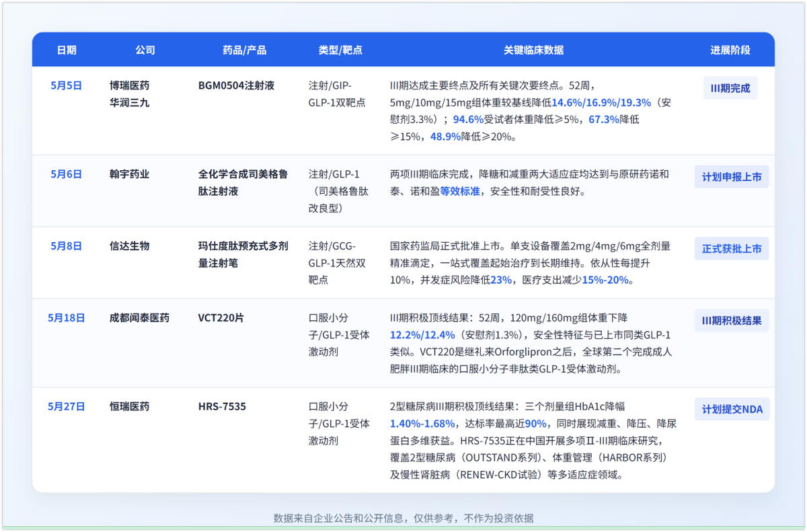
Task: Click the footer disclaimer 数据来自企业公告和公开信息
Action: 339,518
